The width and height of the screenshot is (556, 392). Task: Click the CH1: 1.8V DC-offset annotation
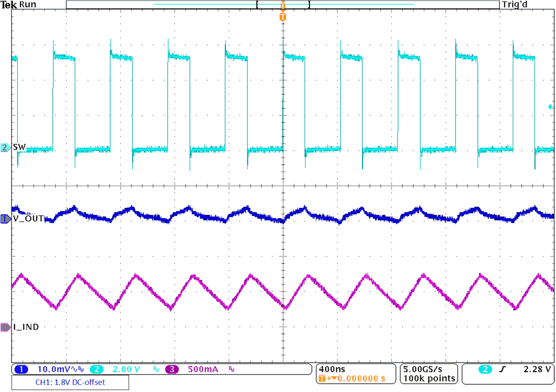tap(70, 382)
